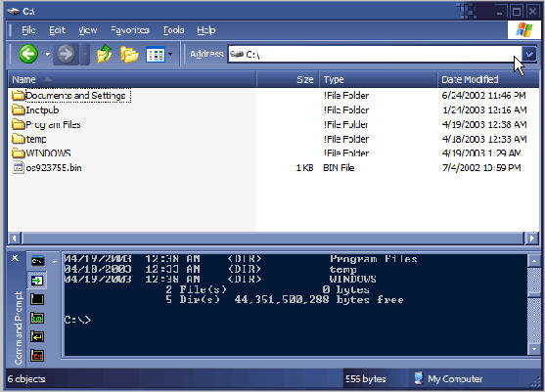The width and height of the screenshot is (545, 392).
Task: Click the Documents and Settings folder icon
Action: 18,95
